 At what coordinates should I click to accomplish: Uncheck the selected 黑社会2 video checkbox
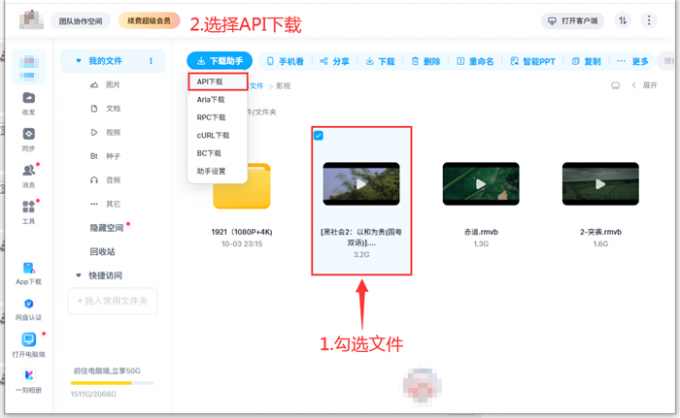tap(318, 136)
